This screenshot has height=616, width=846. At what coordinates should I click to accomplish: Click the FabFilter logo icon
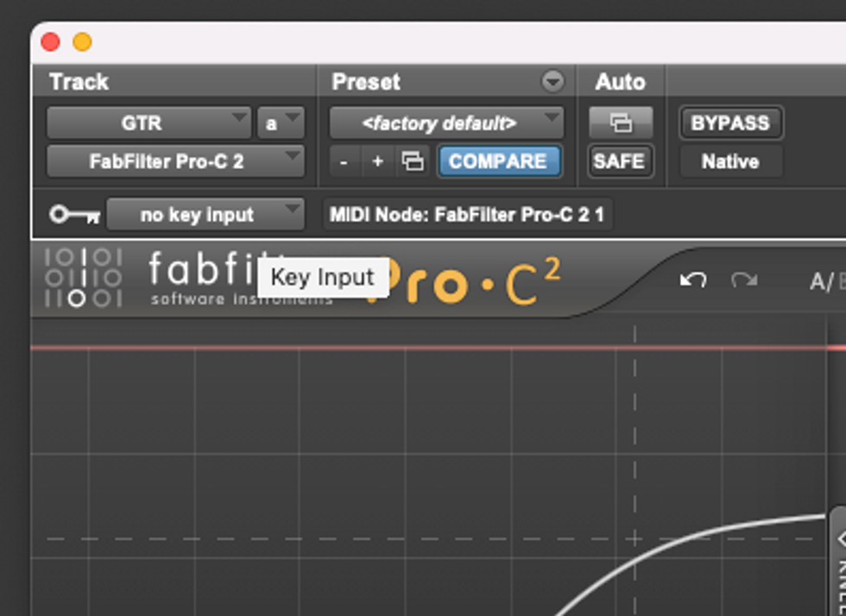point(83,278)
